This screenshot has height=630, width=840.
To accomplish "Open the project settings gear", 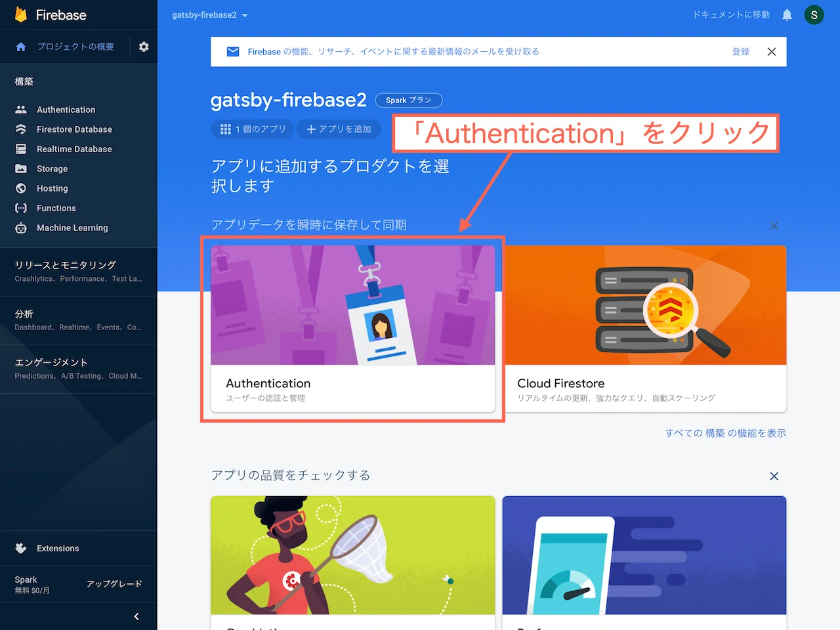I will pos(144,47).
